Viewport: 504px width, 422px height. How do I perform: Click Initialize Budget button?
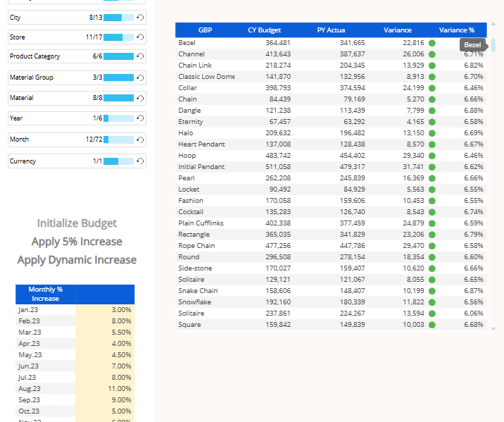point(77,223)
